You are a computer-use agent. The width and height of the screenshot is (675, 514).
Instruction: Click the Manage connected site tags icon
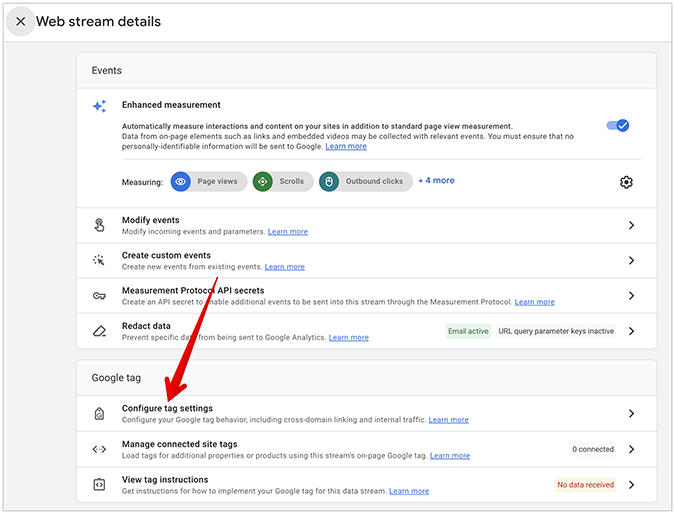(x=99, y=449)
